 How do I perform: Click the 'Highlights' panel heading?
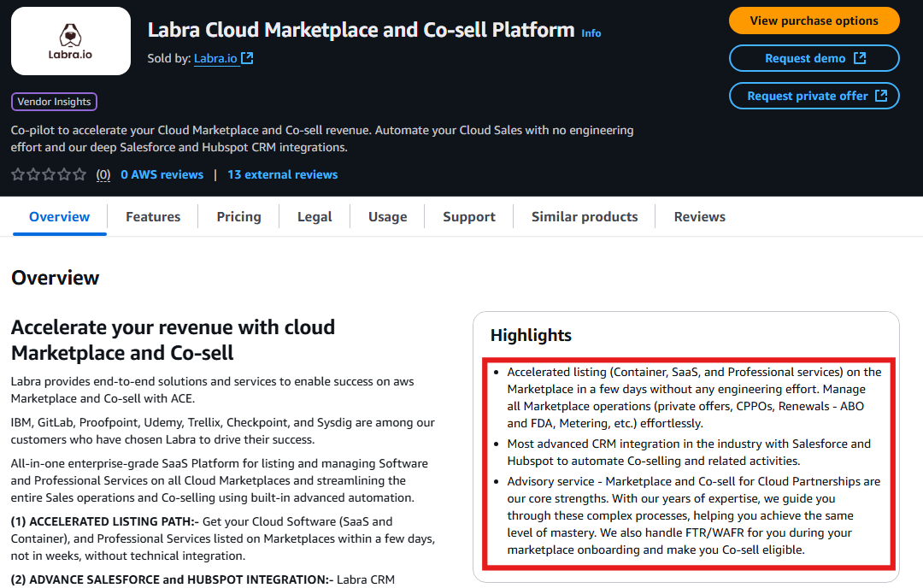coord(531,336)
